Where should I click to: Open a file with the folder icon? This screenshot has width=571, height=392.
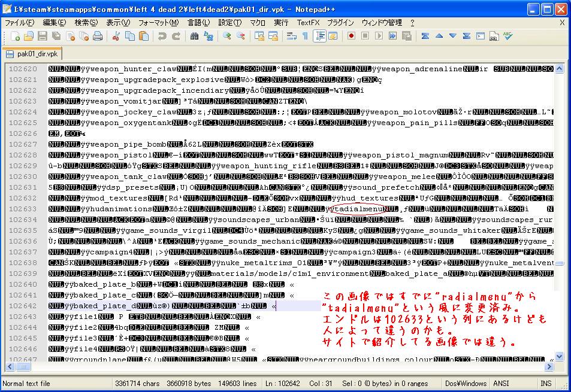click(x=29, y=36)
